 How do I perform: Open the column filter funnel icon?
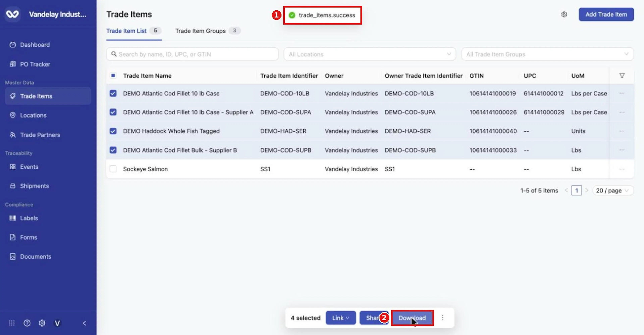[x=622, y=76]
